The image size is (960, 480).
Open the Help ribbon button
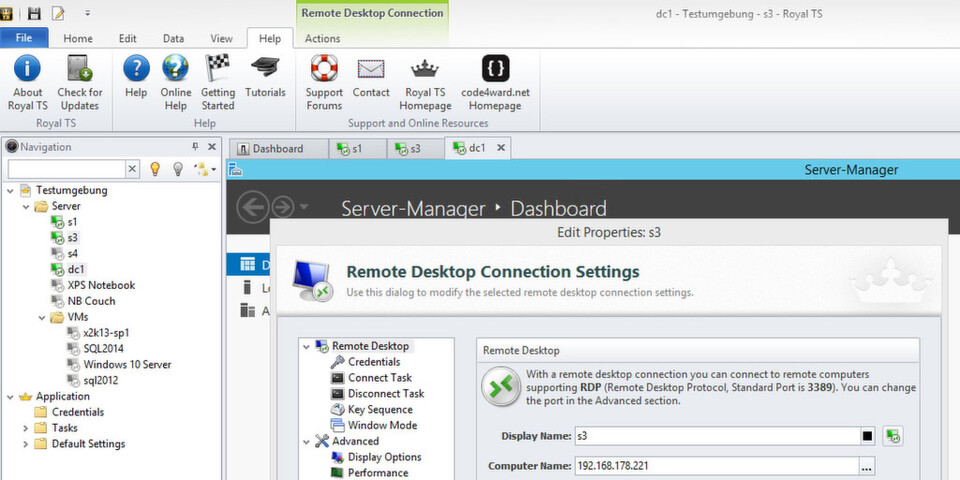[136, 77]
